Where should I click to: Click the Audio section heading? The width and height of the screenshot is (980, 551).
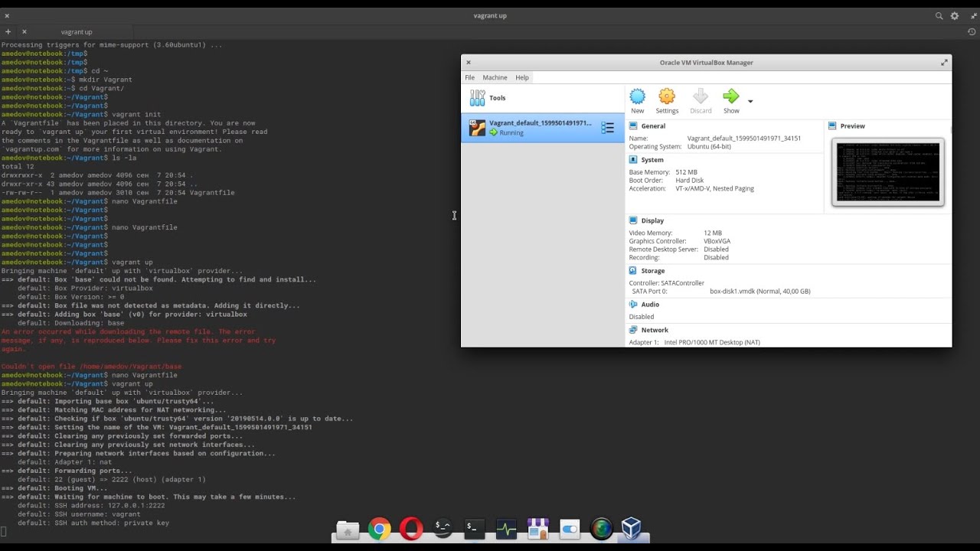click(650, 305)
